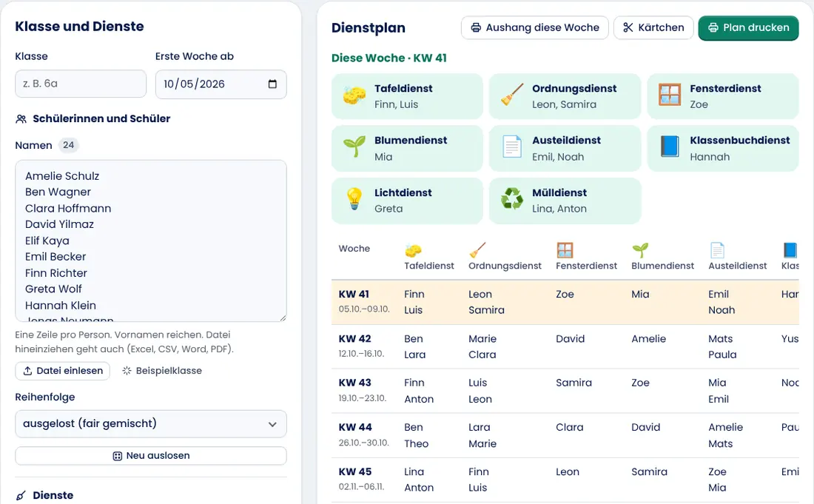Click Clara in the KW 44 Fensterdienst cell

[570, 427]
